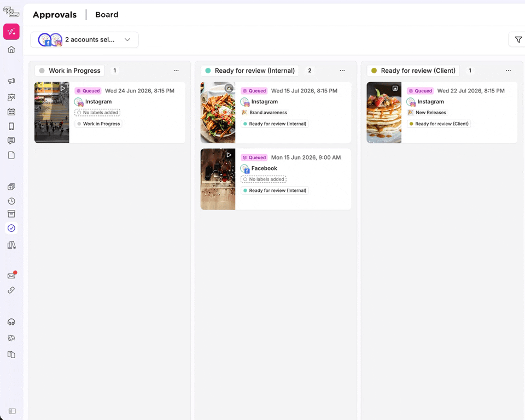The image size is (525, 420).
Task: Open the mail inbox icon with red dot
Action: click(11, 275)
